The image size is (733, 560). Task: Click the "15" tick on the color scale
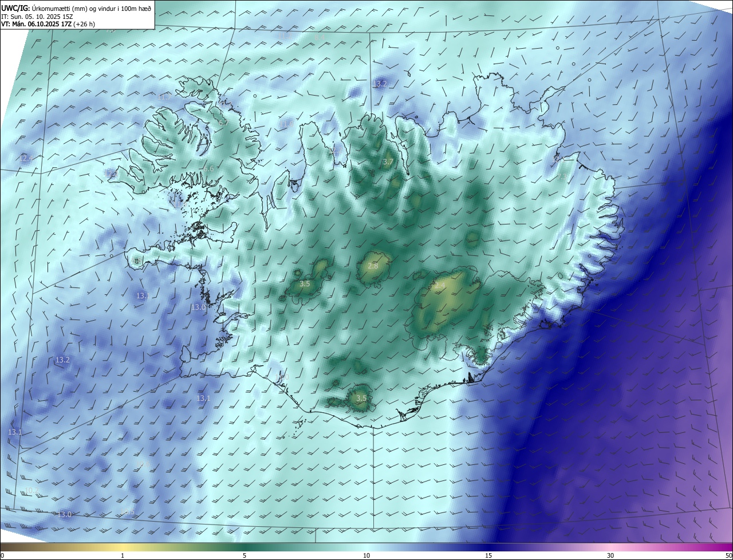[x=488, y=555]
